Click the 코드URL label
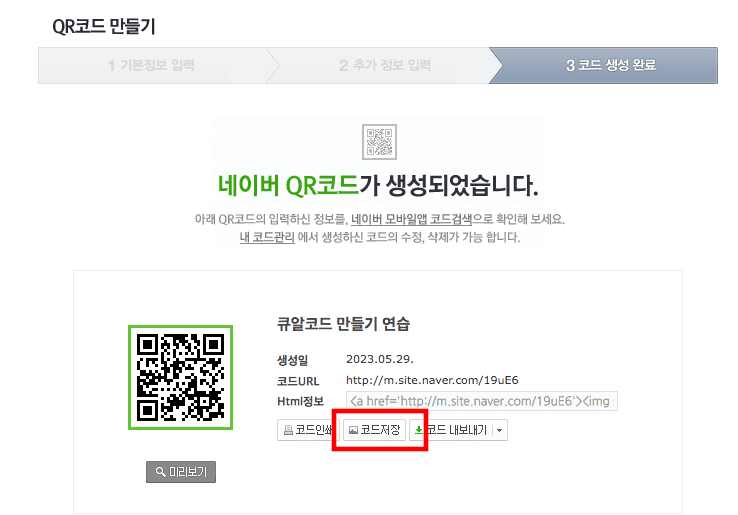The image size is (738, 515). (298, 381)
